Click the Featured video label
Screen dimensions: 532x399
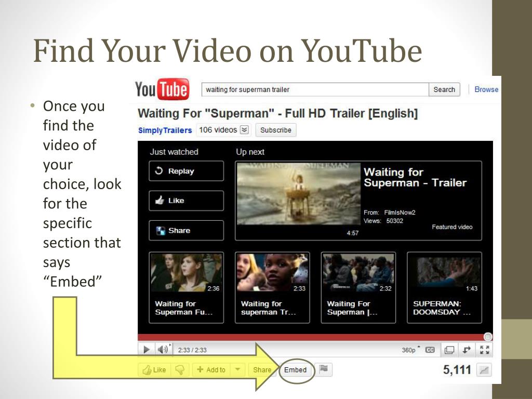pyautogui.click(x=452, y=227)
